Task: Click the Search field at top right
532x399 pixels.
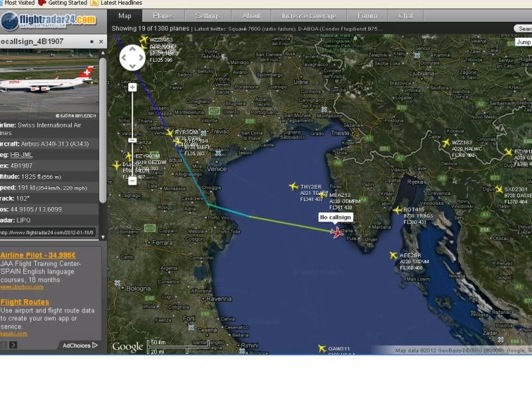Action: coord(523,29)
